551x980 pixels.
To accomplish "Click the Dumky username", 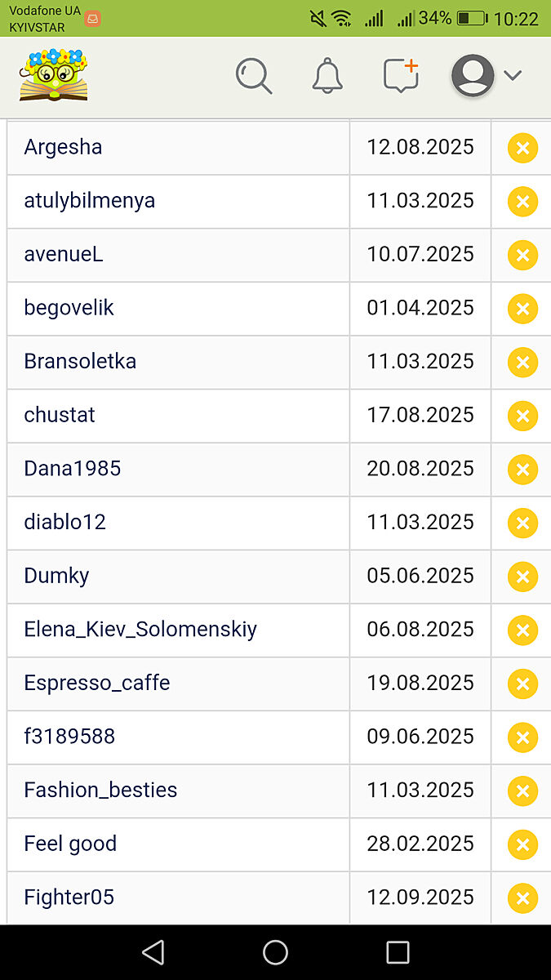I will (56, 576).
